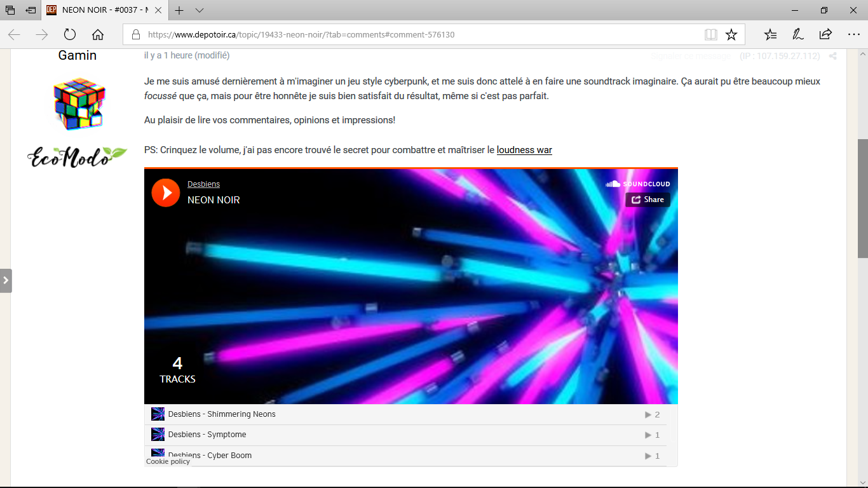Click the post share icon near IP address
This screenshot has height=488, width=868.
pos(832,56)
